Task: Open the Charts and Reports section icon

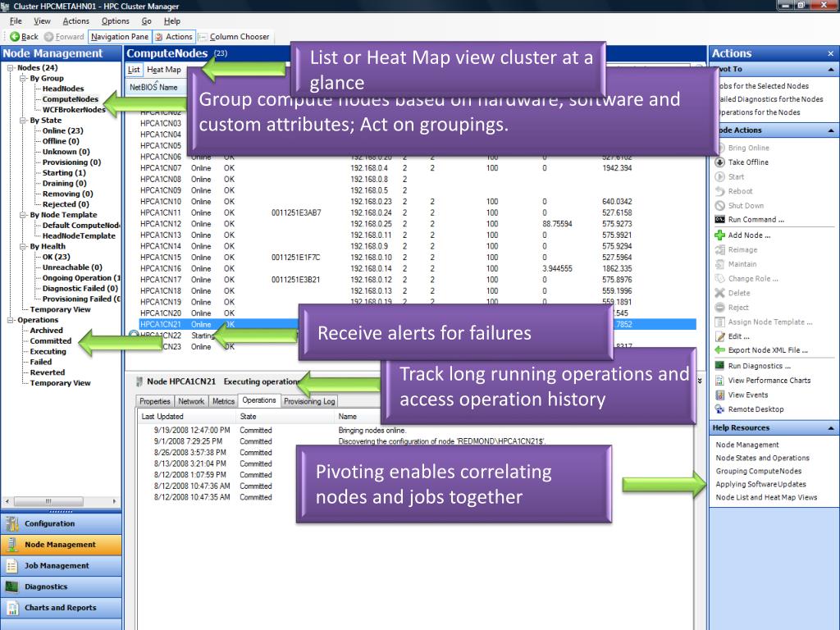Action: pyautogui.click(x=11, y=608)
